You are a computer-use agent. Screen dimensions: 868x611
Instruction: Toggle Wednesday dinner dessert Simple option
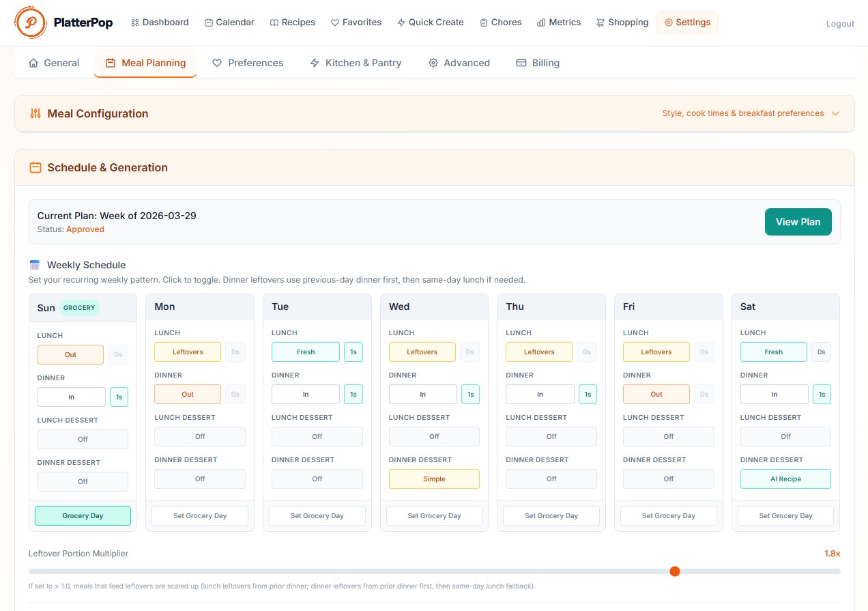[434, 479]
